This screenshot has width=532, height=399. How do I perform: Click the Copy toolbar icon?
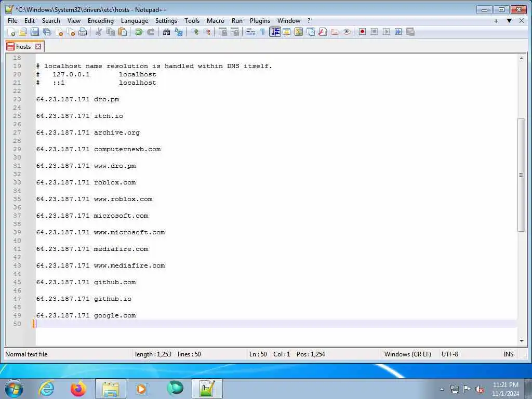[111, 32]
